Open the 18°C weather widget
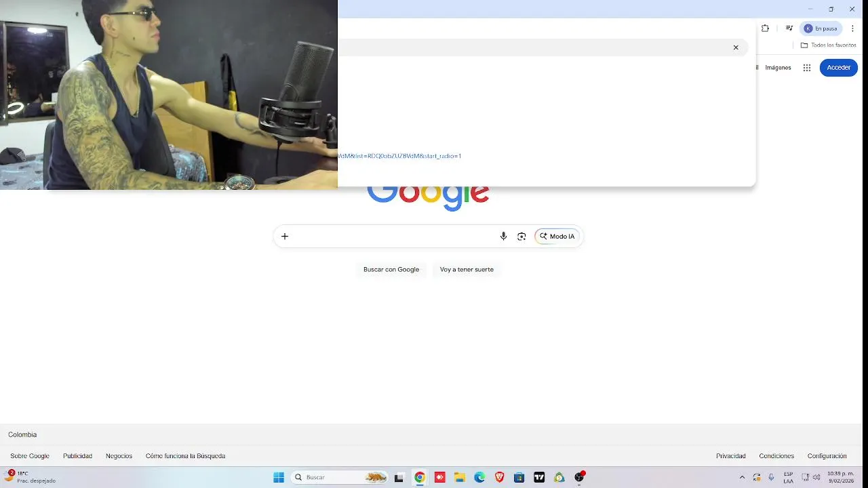 tap(31, 477)
